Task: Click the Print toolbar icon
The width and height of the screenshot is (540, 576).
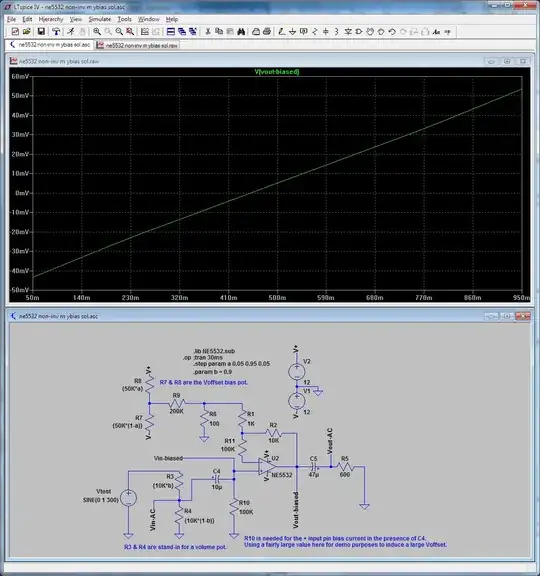Action: (x=267, y=32)
